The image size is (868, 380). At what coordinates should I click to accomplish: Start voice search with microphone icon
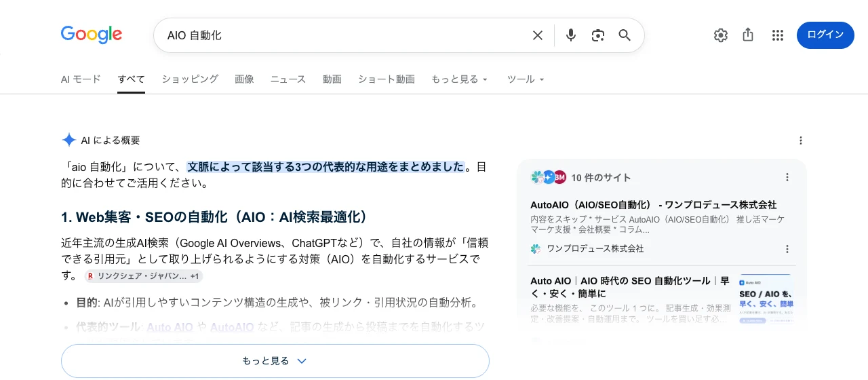[x=571, y=35]
